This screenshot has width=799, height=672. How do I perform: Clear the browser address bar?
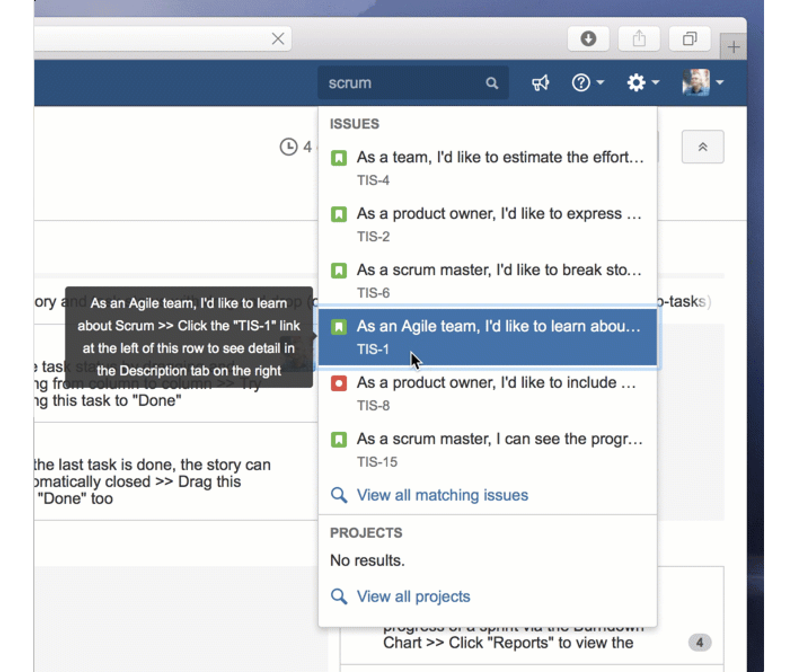pos(278,38)
